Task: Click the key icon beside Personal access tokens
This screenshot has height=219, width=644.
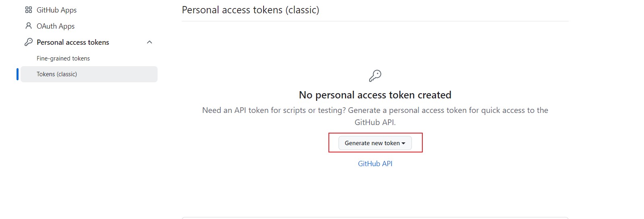Action: point(29,42)
